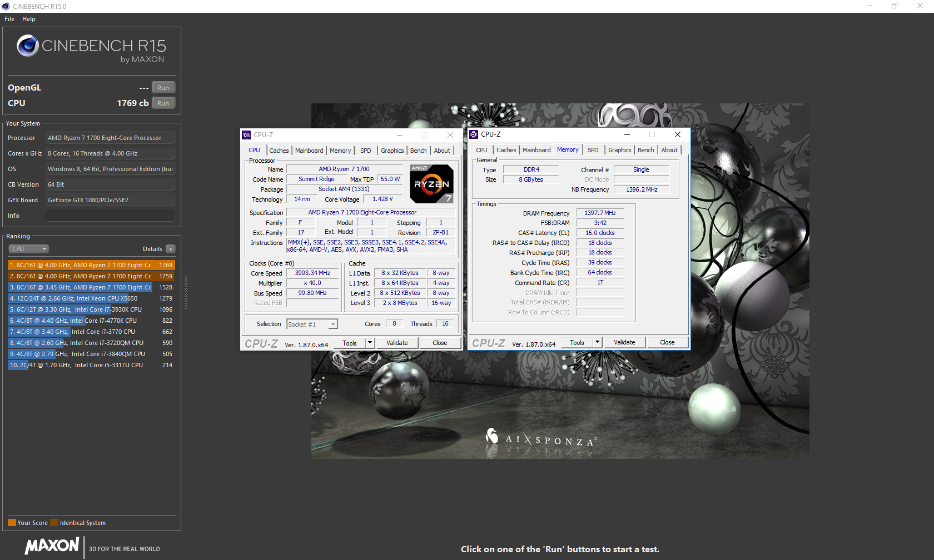Switch to Graphics tab in left CPU-Z
This screenshot has height=560, width=934.
tap(393, 151)
